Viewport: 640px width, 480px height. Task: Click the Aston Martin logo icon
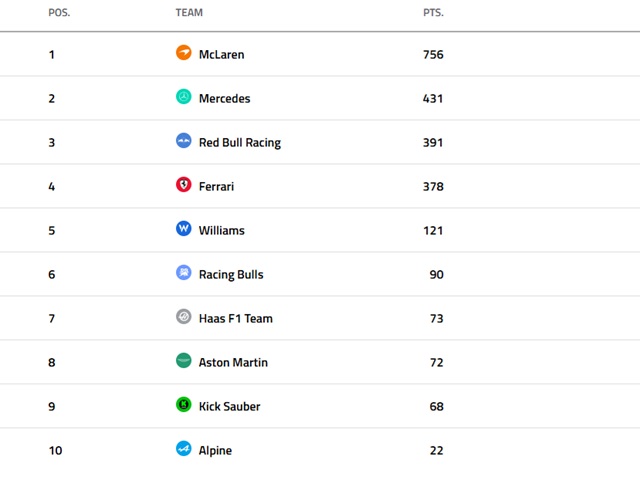(183, 361)
